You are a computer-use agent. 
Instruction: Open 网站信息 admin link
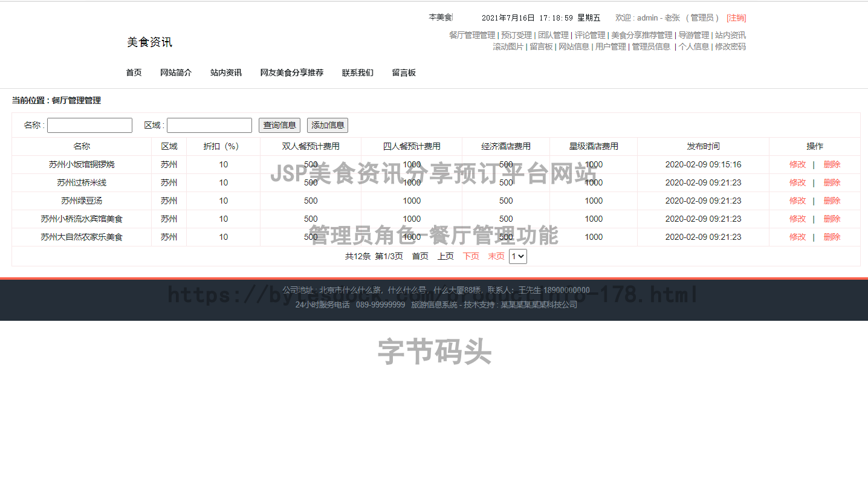(574, 47)
